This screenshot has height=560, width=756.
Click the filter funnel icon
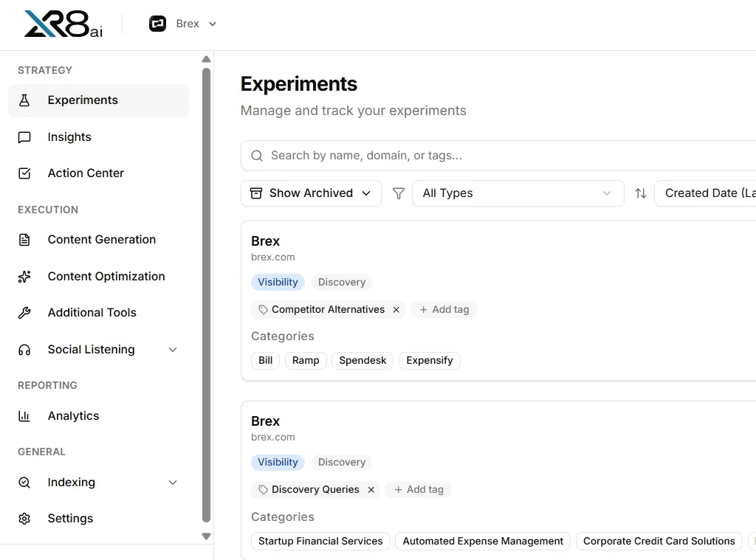point(398,193)
